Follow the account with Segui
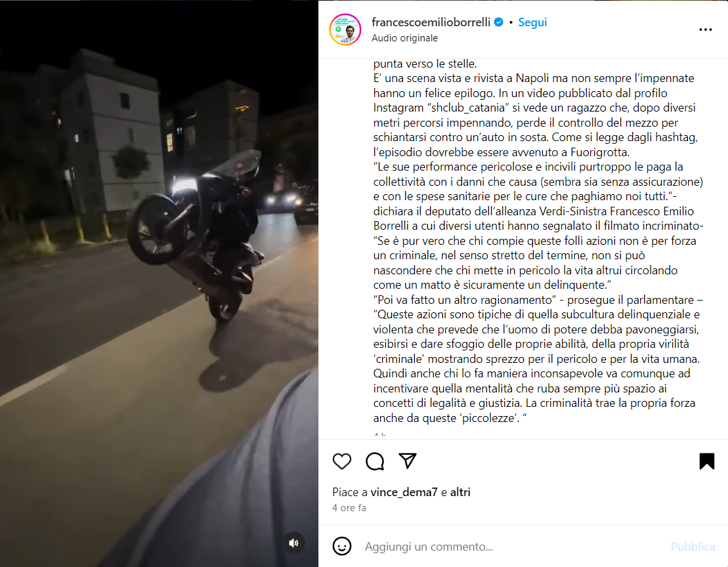This screenshot has width=728, height=567. [532, 22]
